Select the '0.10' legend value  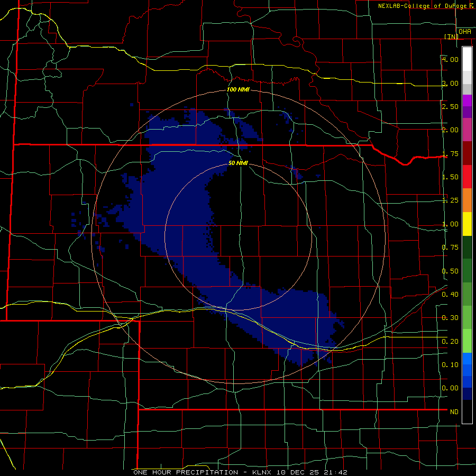450,365
